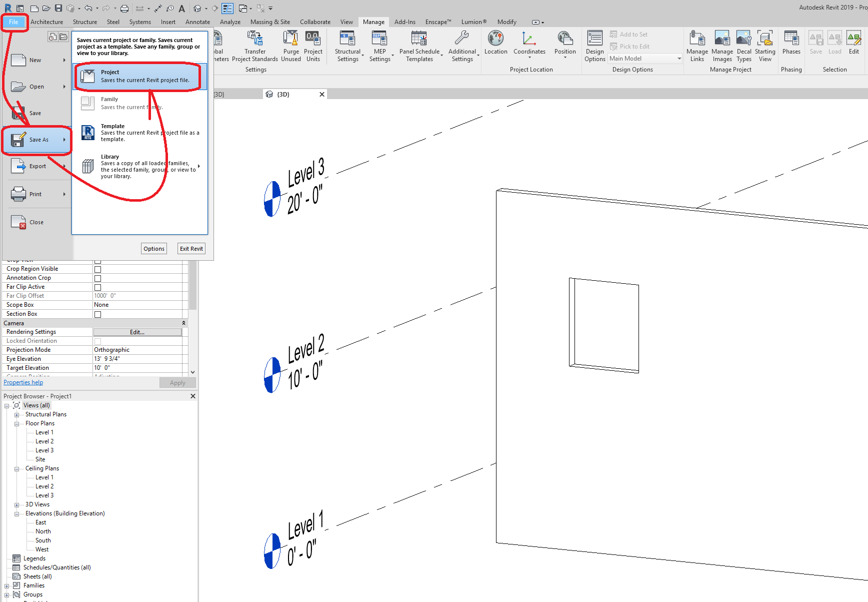
Task: Select the Transfer Project Standards tool
Action: click(255, 45)
